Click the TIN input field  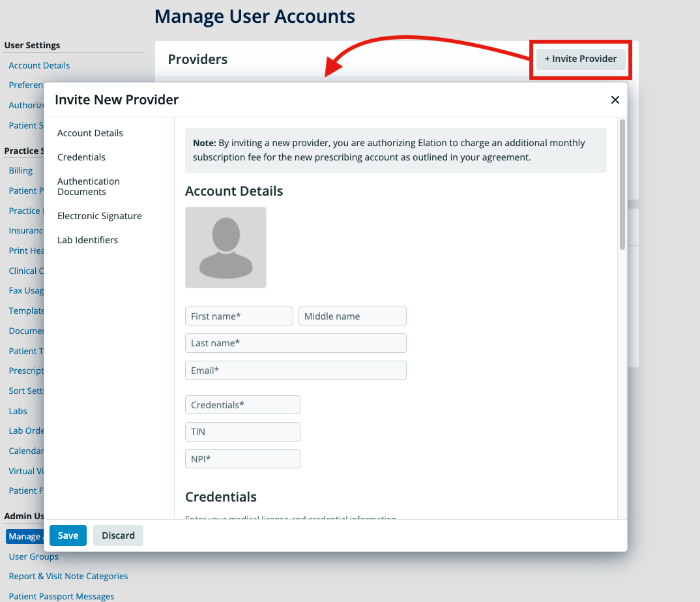242,431
